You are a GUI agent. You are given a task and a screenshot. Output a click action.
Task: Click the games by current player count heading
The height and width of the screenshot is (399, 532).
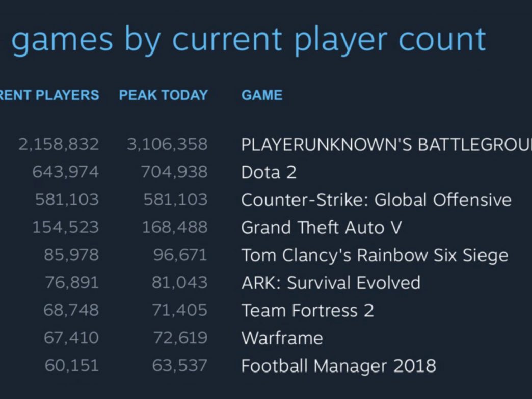248,40
